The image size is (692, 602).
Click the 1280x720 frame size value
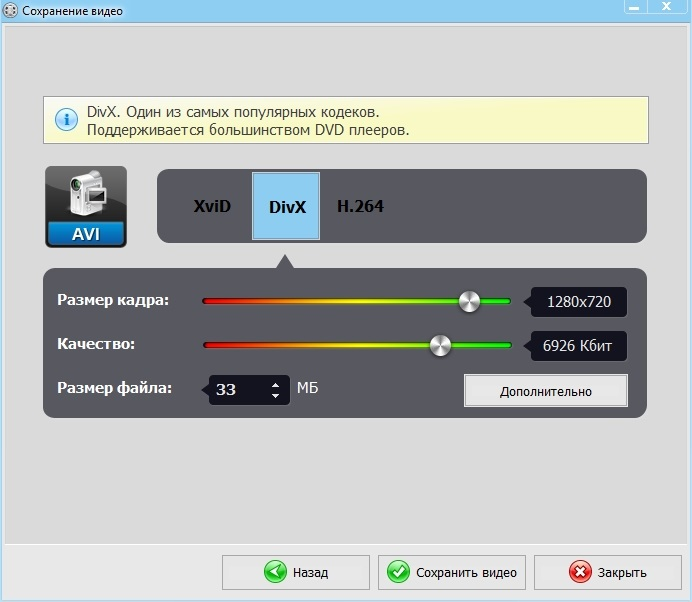click(579, 302)
